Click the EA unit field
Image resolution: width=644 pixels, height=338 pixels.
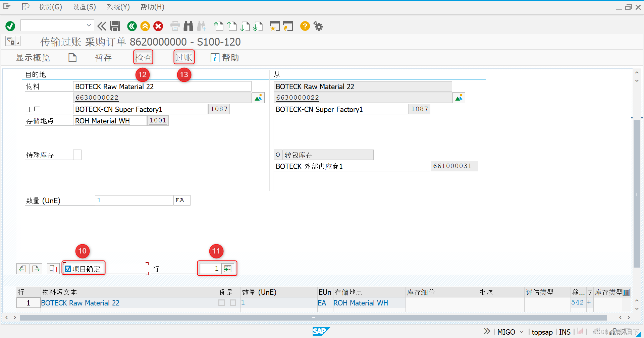[182, 200]
